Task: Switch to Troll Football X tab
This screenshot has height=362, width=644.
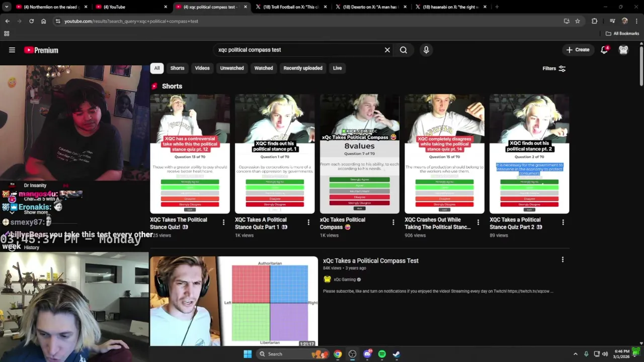Action: (292, 7)
